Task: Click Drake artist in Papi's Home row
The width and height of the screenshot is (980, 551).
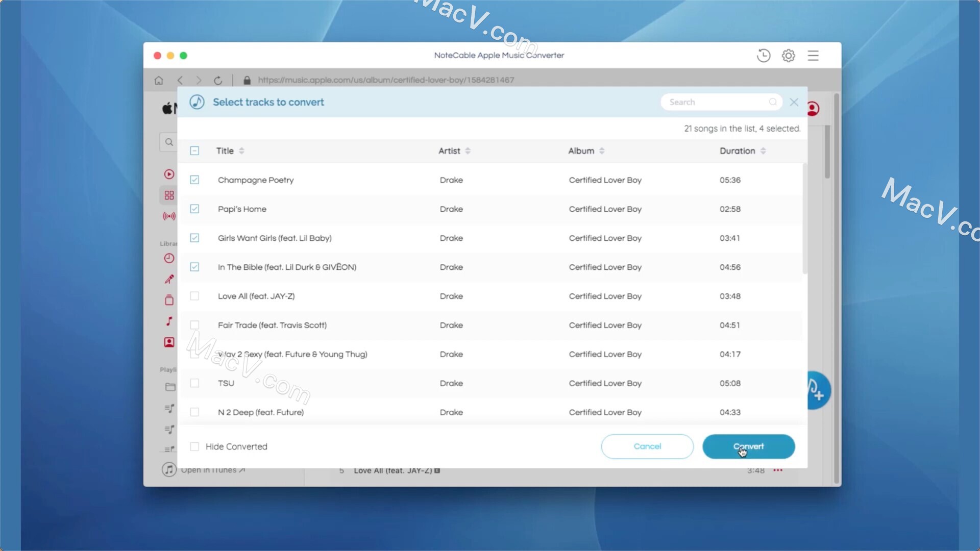Action: [x=451, y=209]
